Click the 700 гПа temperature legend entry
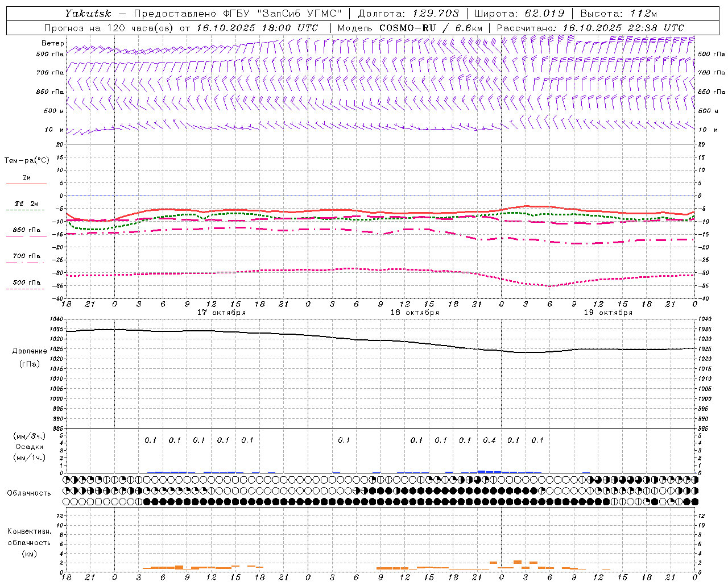This screenshot has width=728, height=582. click(x=27, y=256)
